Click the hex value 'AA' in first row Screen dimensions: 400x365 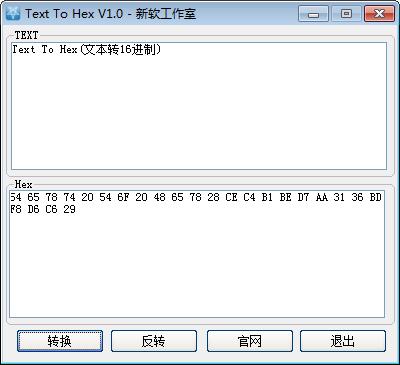(321, 197)
